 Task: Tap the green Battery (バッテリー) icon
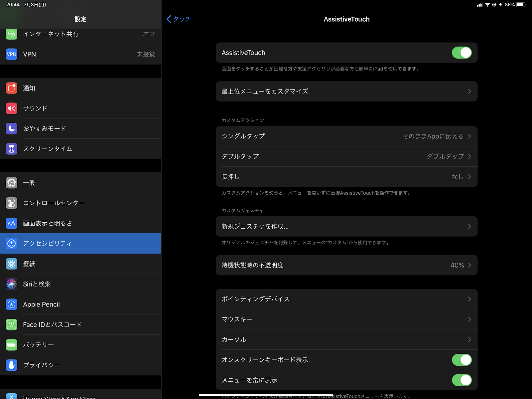pyautogui.click(x=11, y=345)
